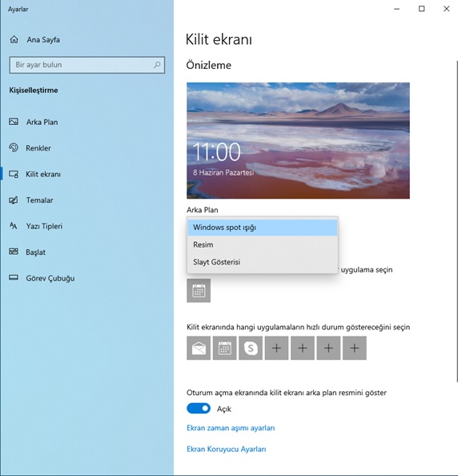458x476 pixels.
Task: Go to Arka Plan settings page
Action: pyautogui.click(x=42, y=122)
